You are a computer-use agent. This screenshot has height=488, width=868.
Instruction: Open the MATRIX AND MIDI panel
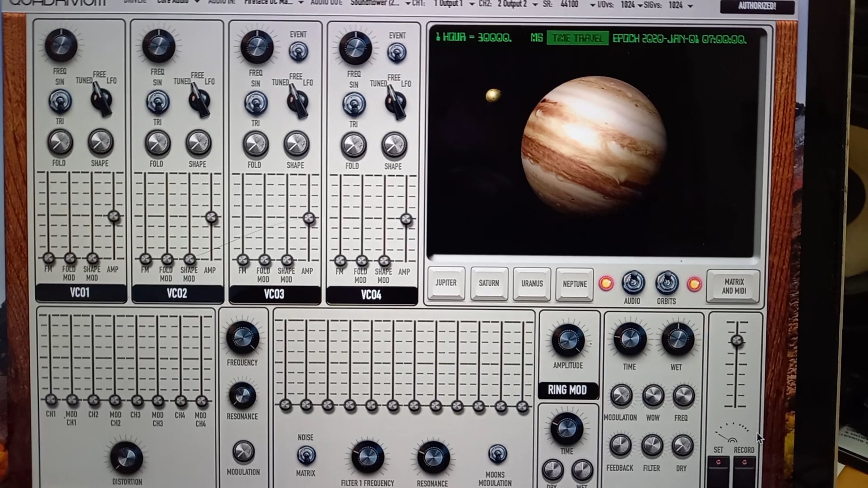(x=734, y=286)
